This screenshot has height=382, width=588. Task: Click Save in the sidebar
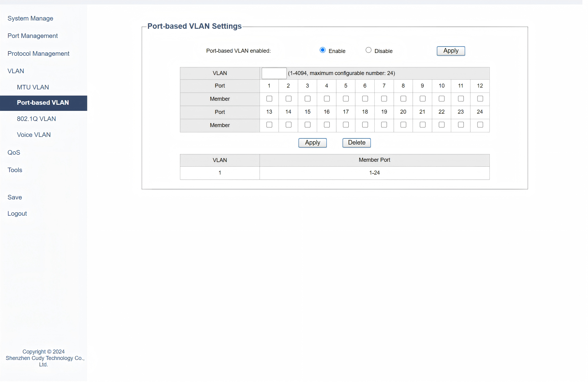pos(15,197)
